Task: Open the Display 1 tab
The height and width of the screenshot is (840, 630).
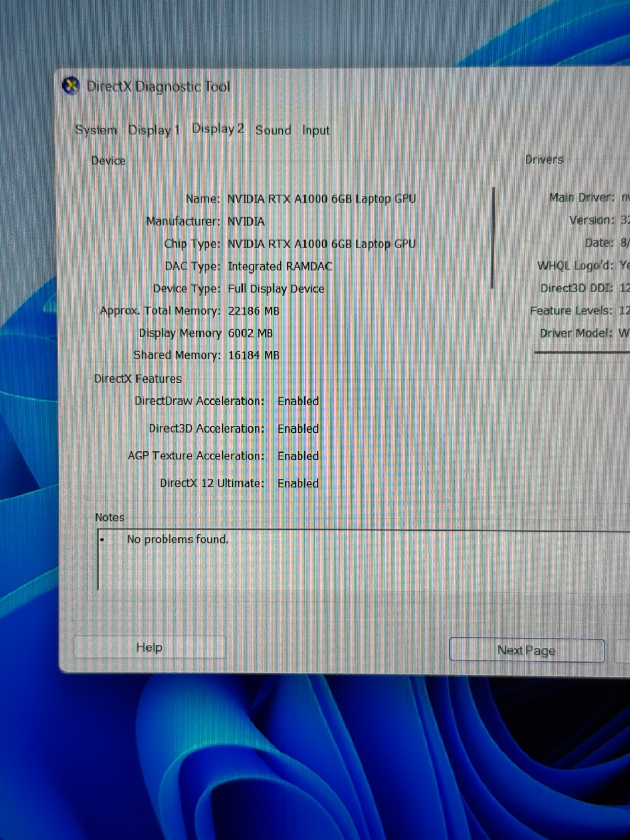Action: pyautogui.click(x=154, y=130)
